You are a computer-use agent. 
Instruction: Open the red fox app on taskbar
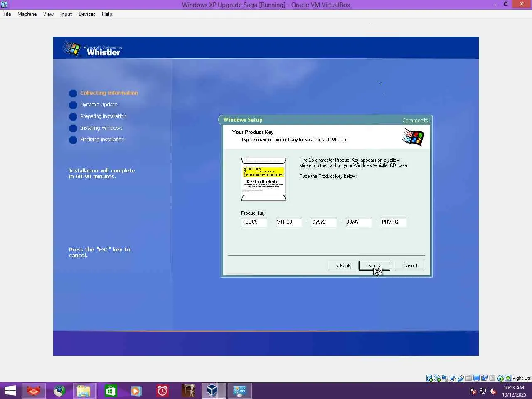(x=33, y=391)
